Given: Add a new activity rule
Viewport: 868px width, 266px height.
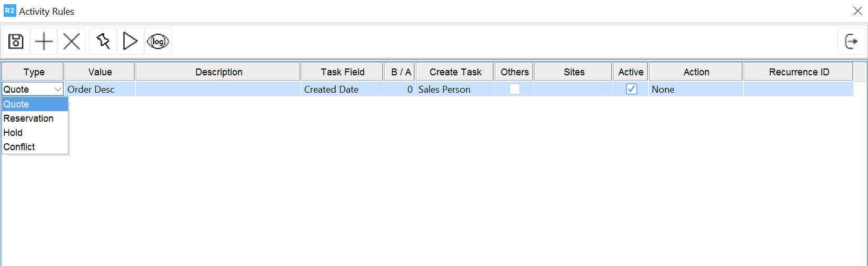Looking at the screenshot, I should [44, 41].
